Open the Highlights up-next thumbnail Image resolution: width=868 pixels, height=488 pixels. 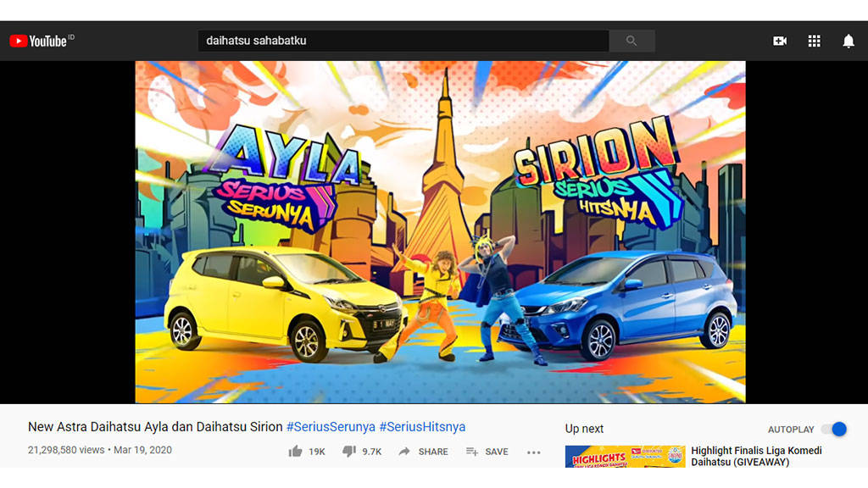(625, 457)
